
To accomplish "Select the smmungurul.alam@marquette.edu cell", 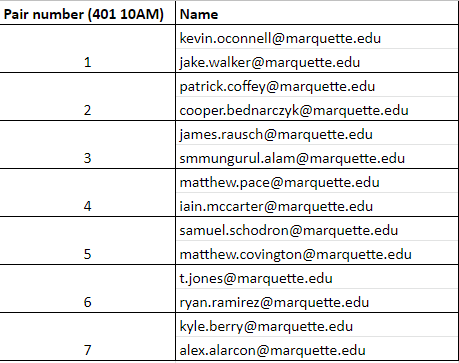I will [317, 157].
